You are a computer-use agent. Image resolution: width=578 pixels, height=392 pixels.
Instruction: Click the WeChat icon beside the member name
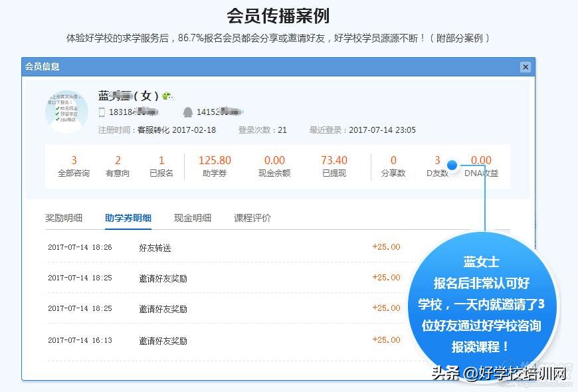coord(166,95)
